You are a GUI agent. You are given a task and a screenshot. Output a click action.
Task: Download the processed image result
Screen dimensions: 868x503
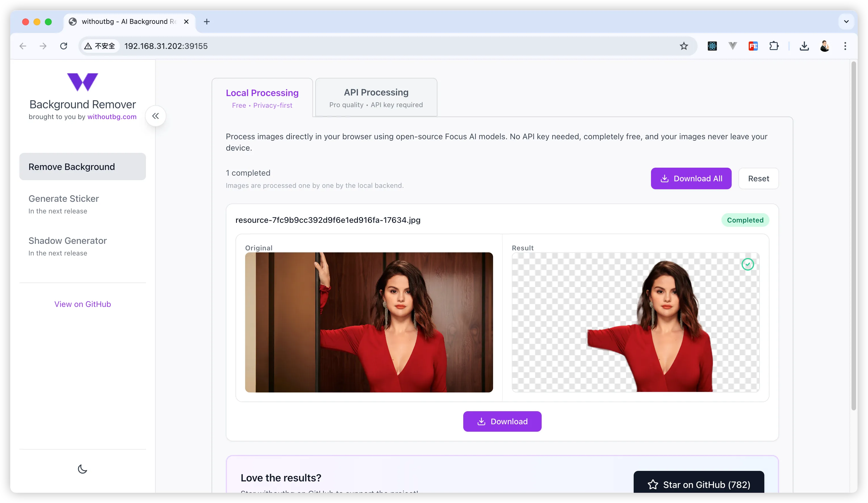502,421
